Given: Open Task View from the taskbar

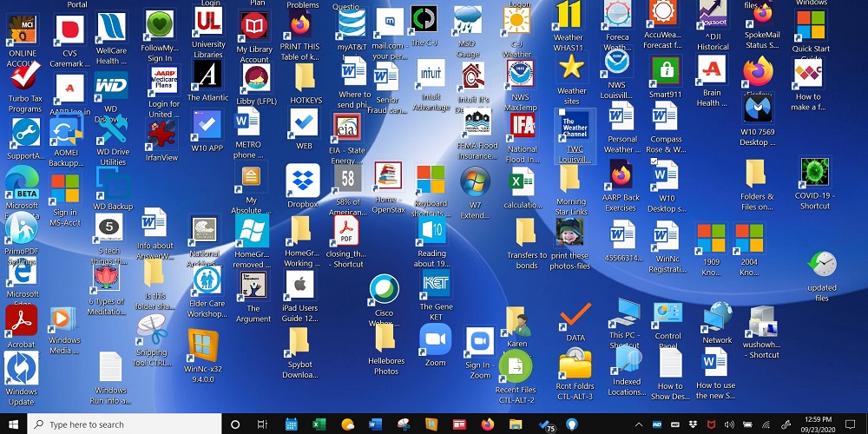Looking at the screenshot, I should coord(262,424).
